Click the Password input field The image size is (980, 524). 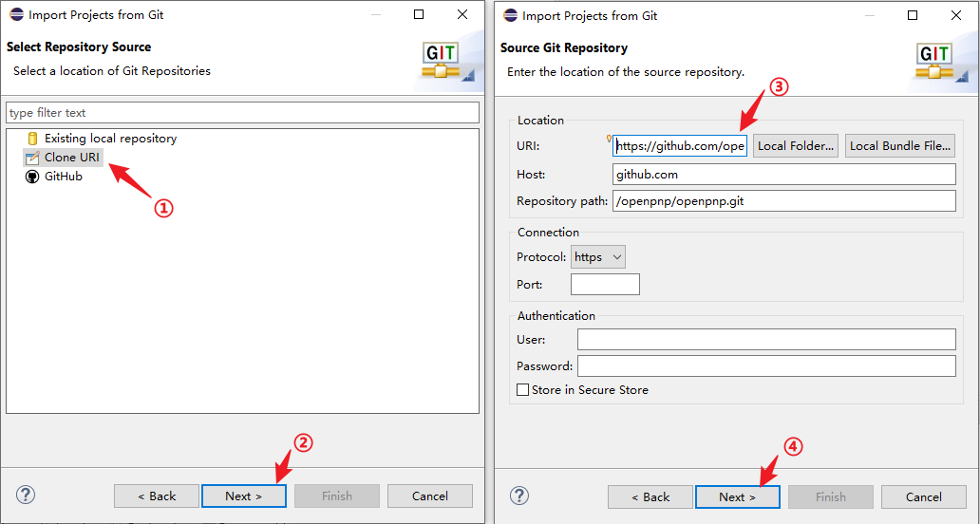pos(765,366)
